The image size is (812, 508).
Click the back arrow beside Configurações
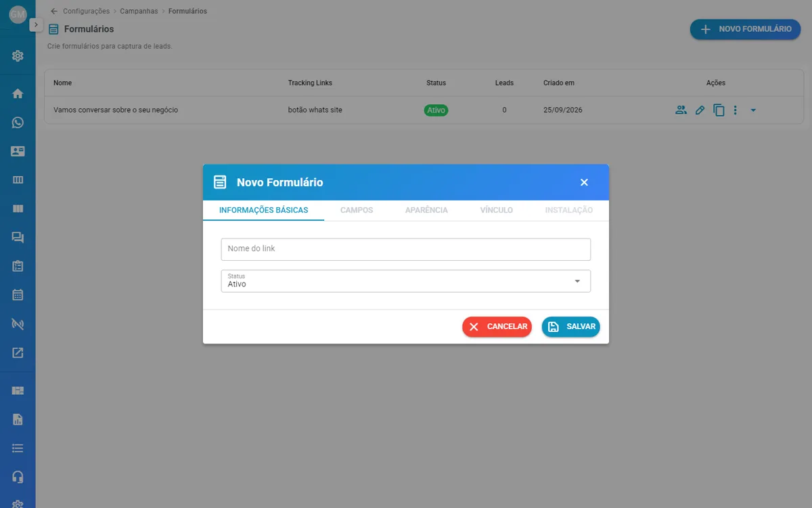click(x=54, y=11)
